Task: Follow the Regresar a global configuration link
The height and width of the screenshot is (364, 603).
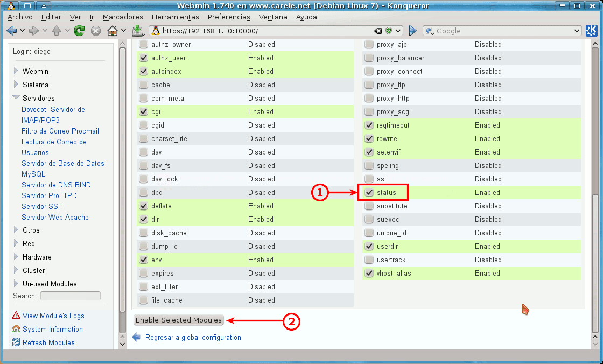Action: [193, 337]
